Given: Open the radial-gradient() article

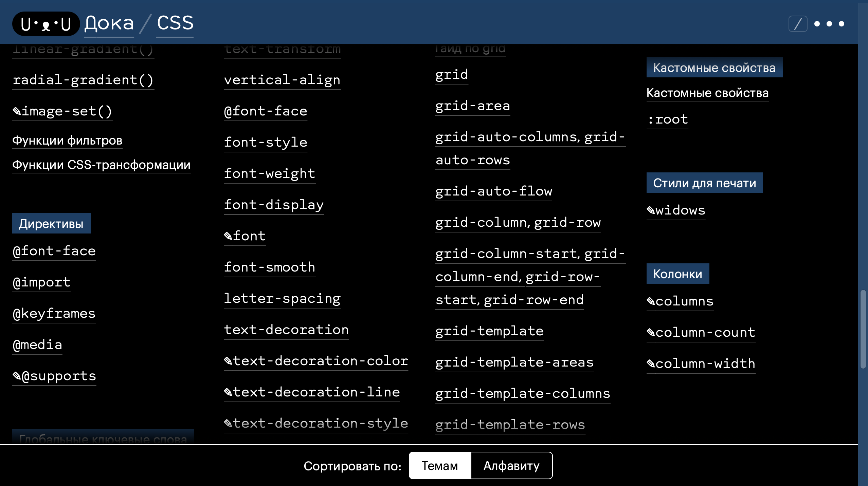Looking at the screenshot, I should [83, 80].
